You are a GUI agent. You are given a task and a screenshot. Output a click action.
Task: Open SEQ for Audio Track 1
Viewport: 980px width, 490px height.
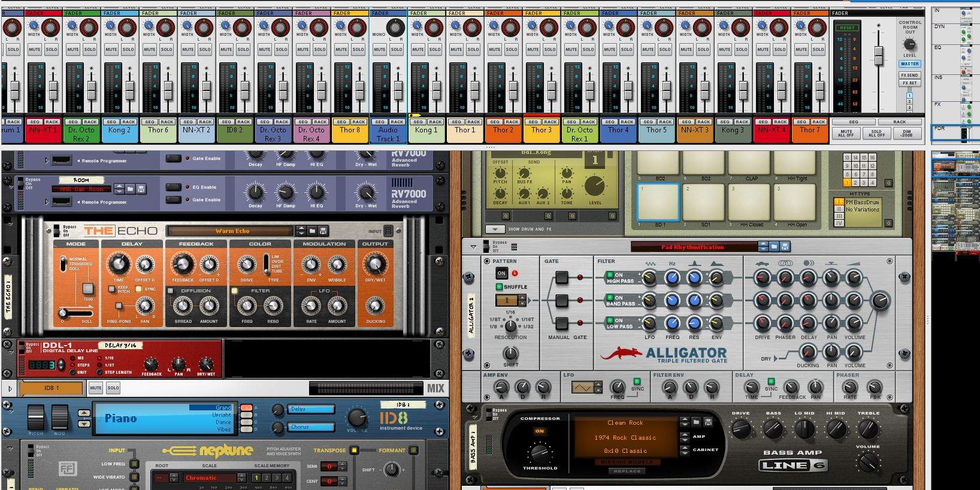pos(380,122)
